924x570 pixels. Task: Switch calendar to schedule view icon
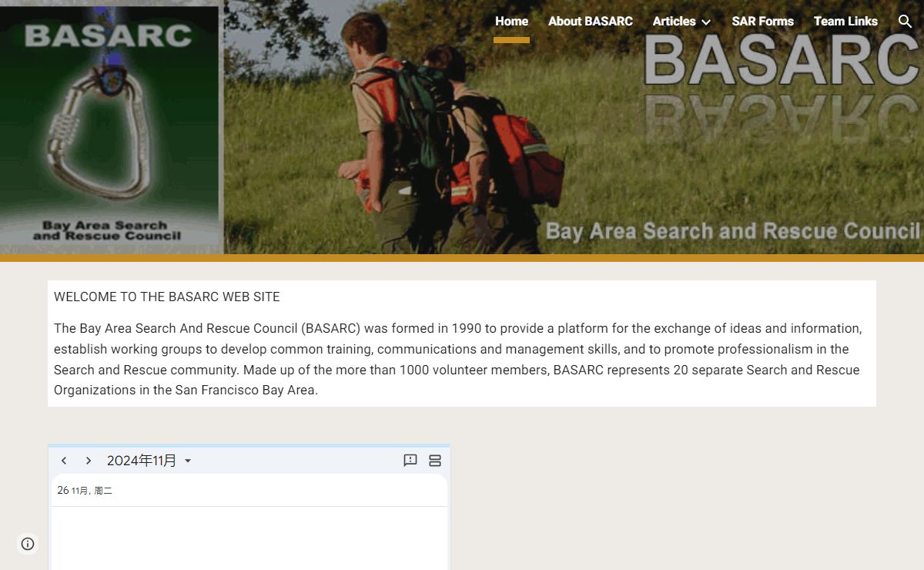435,461
